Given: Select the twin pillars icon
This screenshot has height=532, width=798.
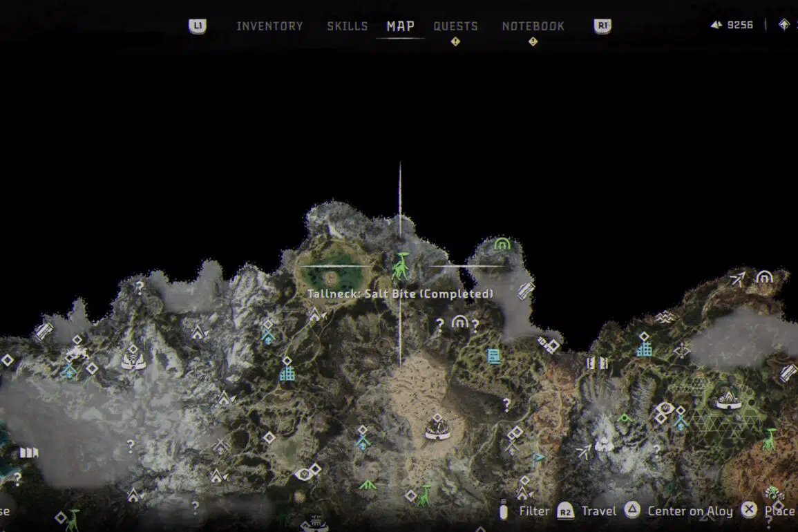Looking at the screenshot, I should click(598, 363).
